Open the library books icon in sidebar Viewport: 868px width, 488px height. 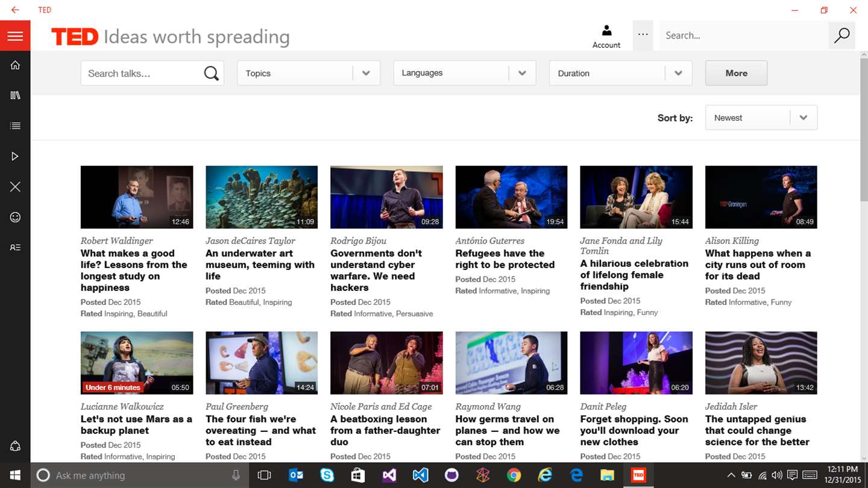15,95
